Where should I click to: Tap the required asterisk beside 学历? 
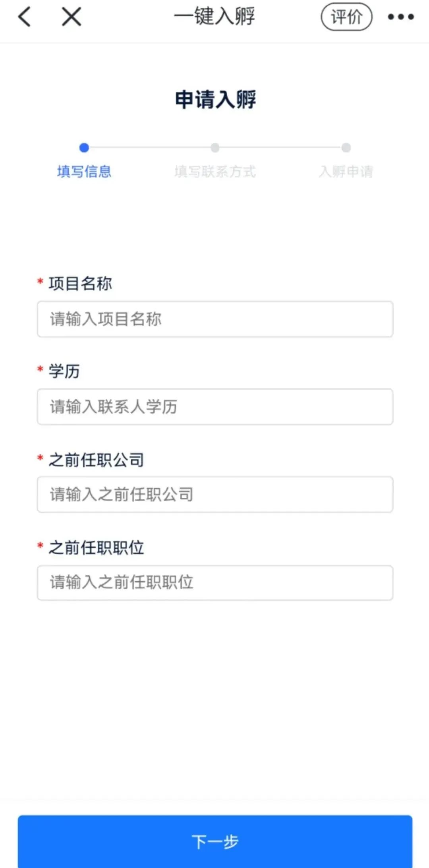[x=39, y=371]
